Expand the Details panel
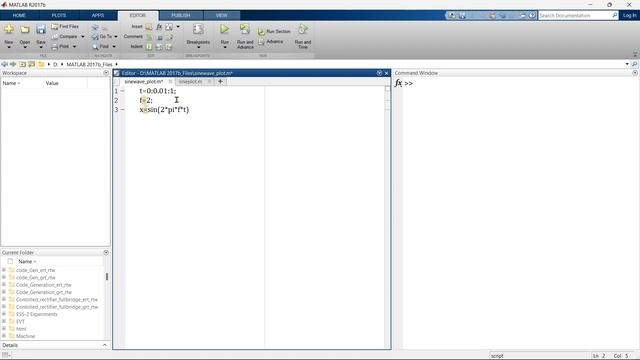 104,345
